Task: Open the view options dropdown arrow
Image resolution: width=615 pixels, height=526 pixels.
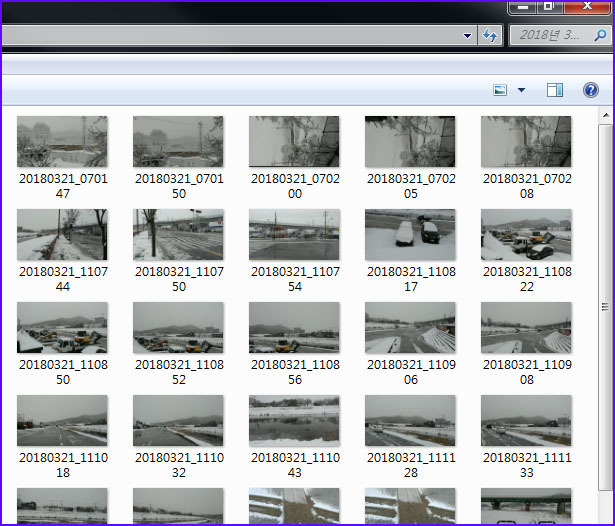Action: pos(521,90)
